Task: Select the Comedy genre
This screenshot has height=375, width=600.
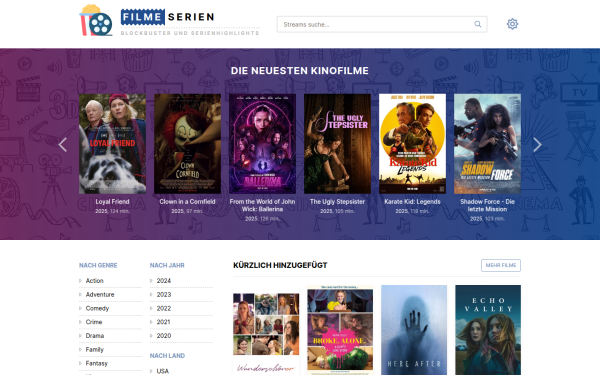Action: tap(97, 308)
